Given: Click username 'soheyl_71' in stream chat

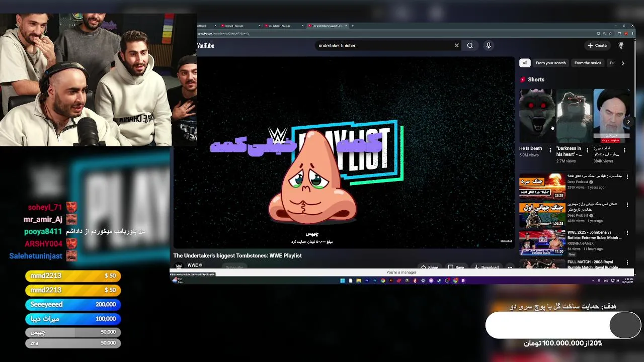Looking at the screenshot, I should 45,207.
